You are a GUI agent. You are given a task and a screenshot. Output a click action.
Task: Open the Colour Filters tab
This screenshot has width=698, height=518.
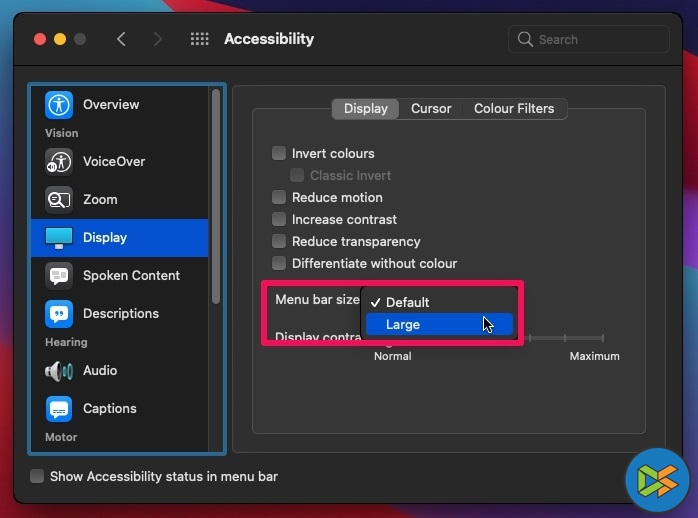514,108
